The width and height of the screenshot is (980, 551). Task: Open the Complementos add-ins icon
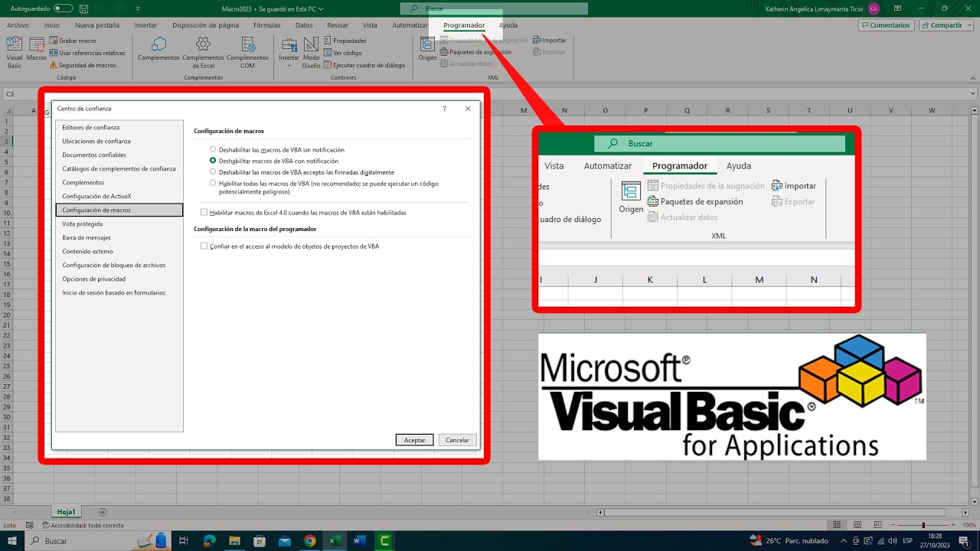(158, 50)
